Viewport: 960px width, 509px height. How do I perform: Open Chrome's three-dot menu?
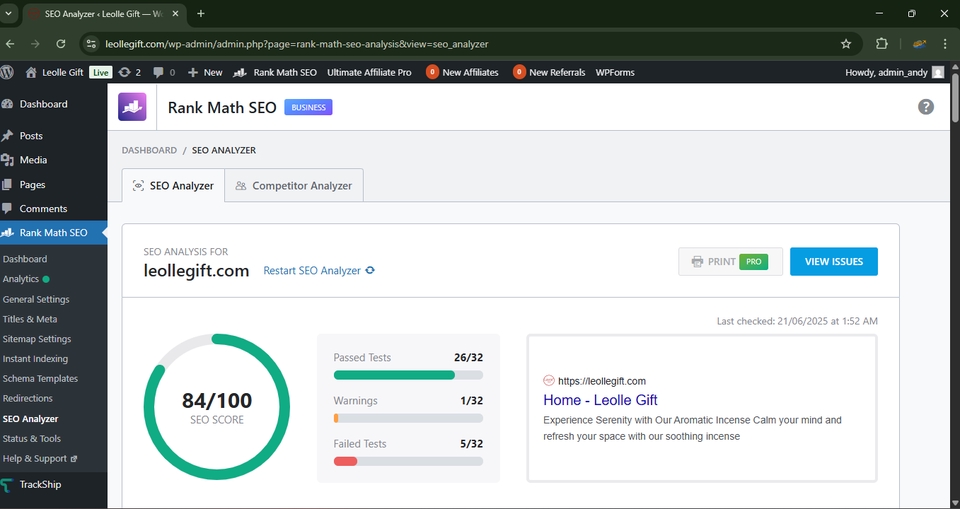click(x=946, y=44)
